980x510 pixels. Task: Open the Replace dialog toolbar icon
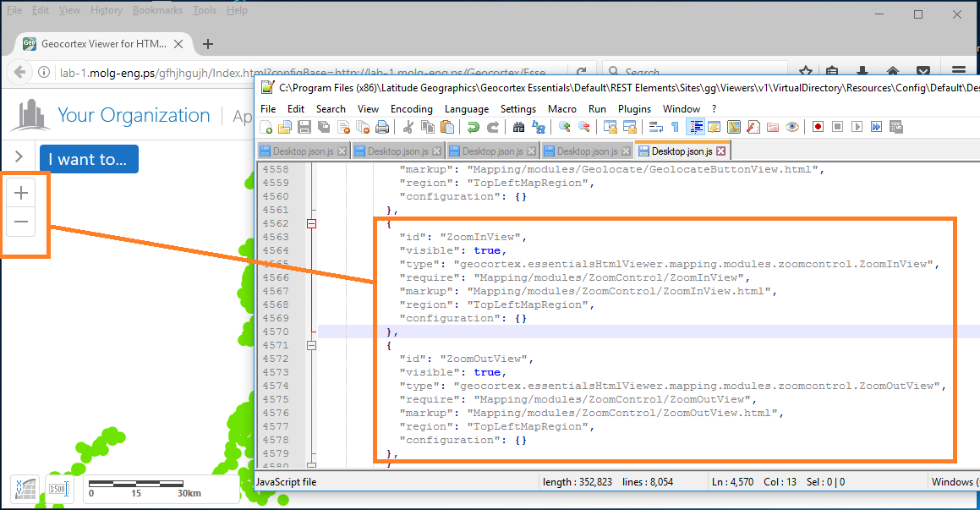(x=538, y=128)
